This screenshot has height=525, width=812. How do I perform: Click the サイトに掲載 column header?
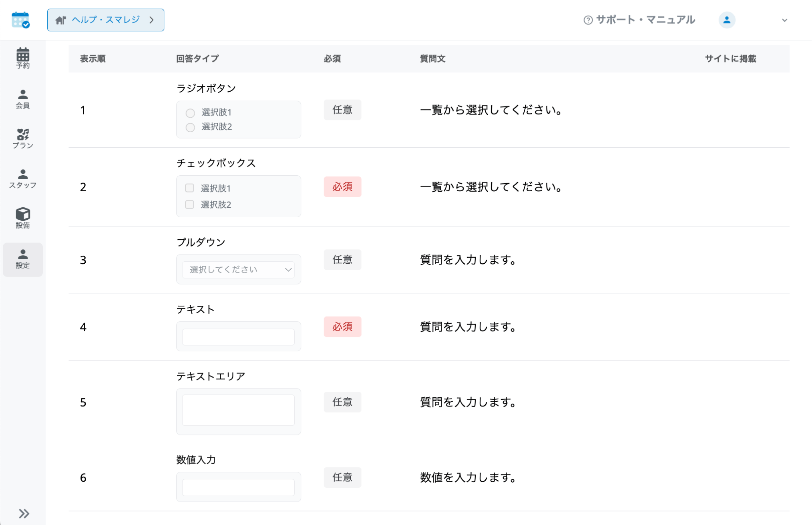(730, 59)
